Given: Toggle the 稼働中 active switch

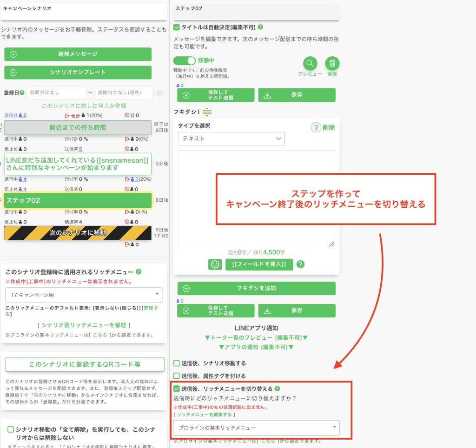Looking at the screenshot, I should click(x=185, y=61).
